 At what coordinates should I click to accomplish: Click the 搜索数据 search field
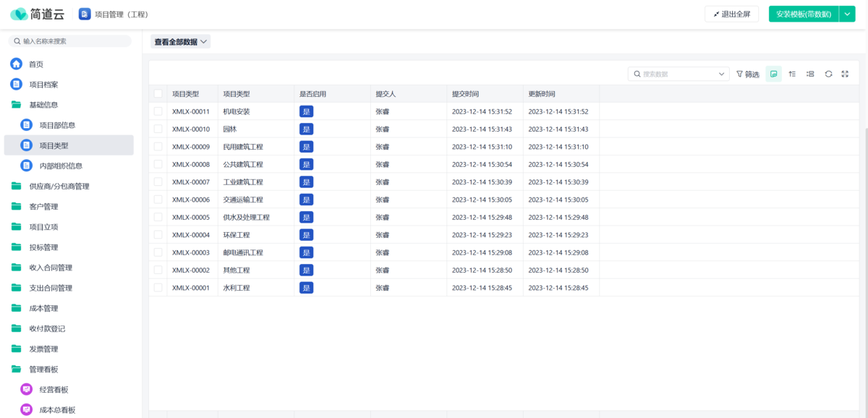676,74
